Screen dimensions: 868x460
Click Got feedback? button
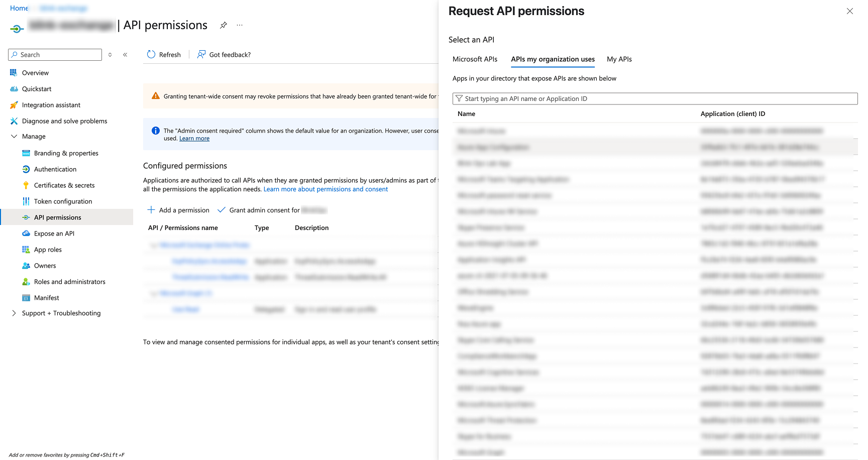click(224, 55)
